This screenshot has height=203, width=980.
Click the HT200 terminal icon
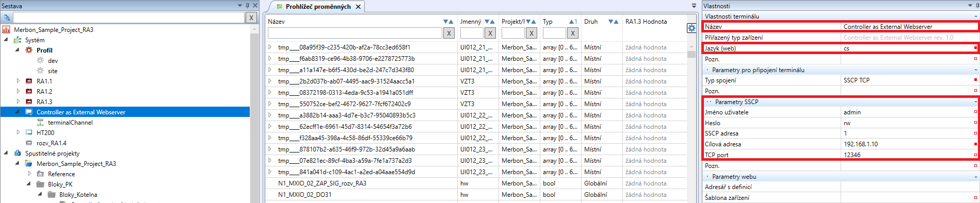(29, 132)
